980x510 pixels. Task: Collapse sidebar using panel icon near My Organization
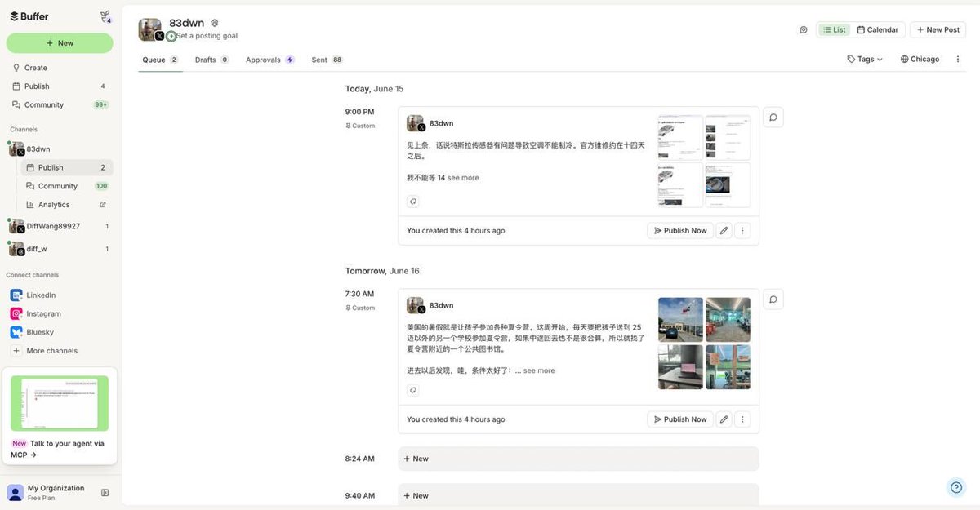point(105,493)
